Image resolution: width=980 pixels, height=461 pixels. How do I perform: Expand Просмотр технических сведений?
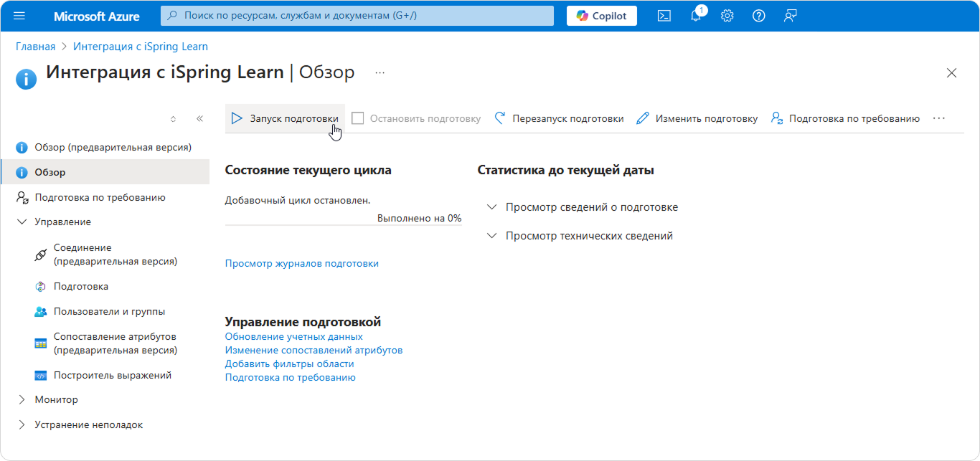580,236
